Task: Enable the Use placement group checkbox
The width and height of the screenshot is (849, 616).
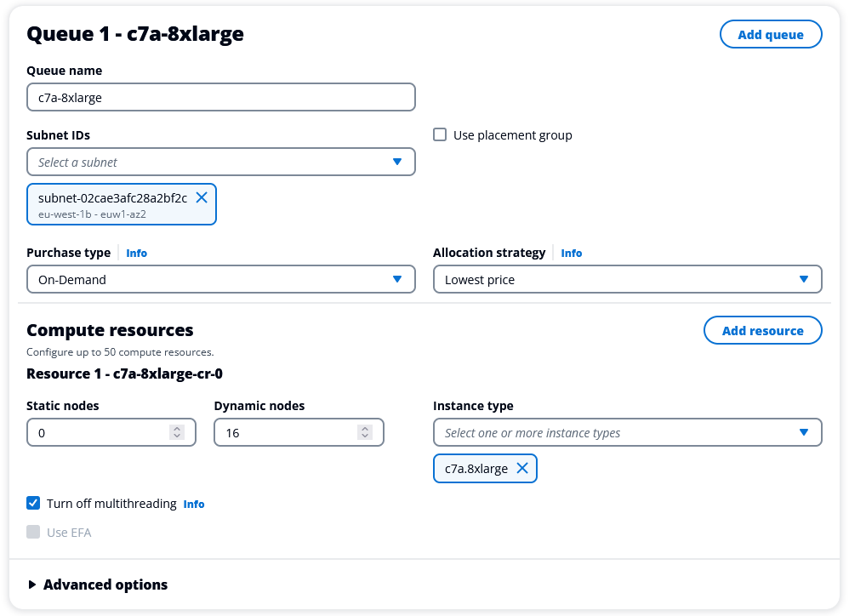Action: pyautogui.click(x=440, y=134)
